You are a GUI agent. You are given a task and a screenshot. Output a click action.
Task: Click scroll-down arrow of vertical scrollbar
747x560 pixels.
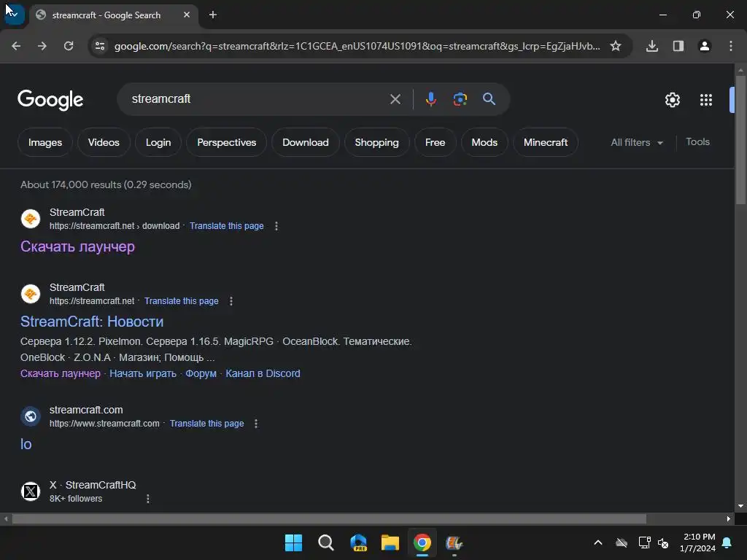(740, 506)
